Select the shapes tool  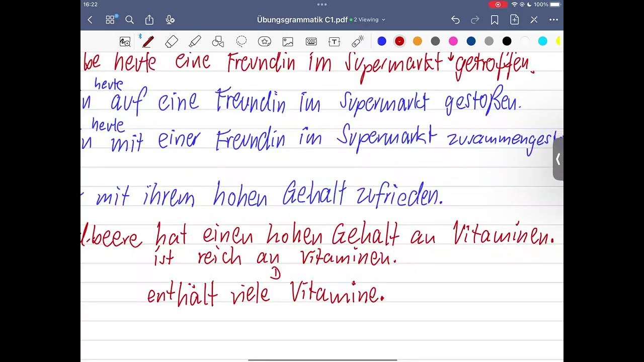[218, 41]
